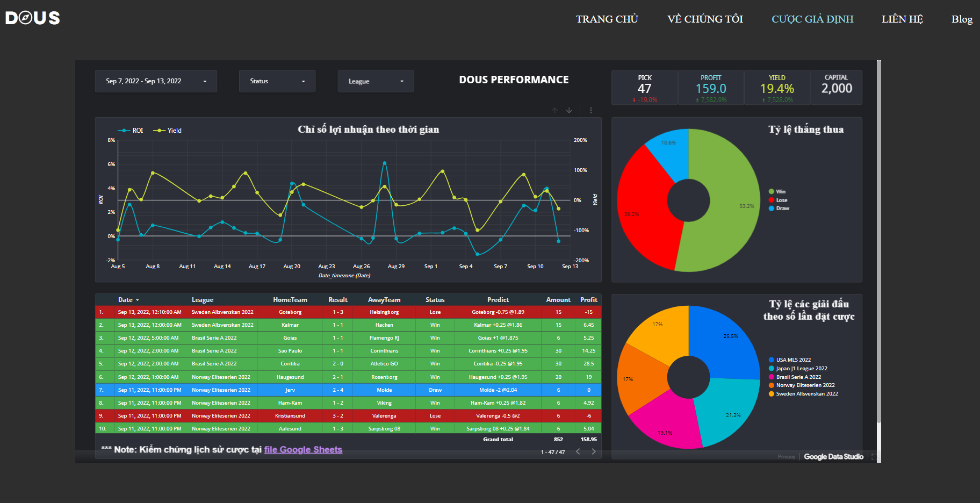
Task: Click the drill up arrow above the chart
Action: pyautogui.click(x=554, y=111)
